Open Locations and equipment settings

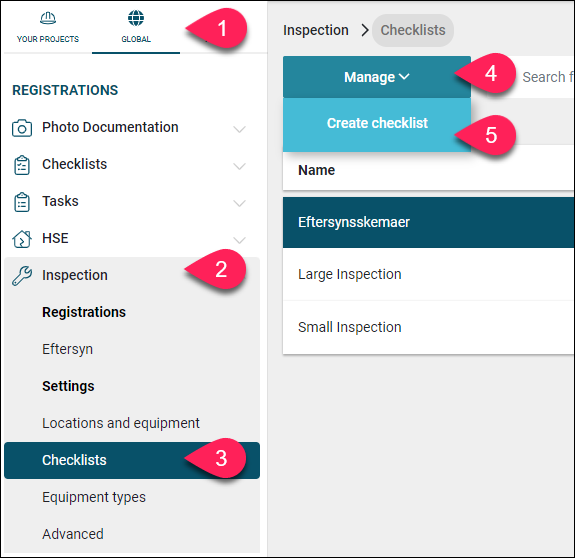pos(121,423)
